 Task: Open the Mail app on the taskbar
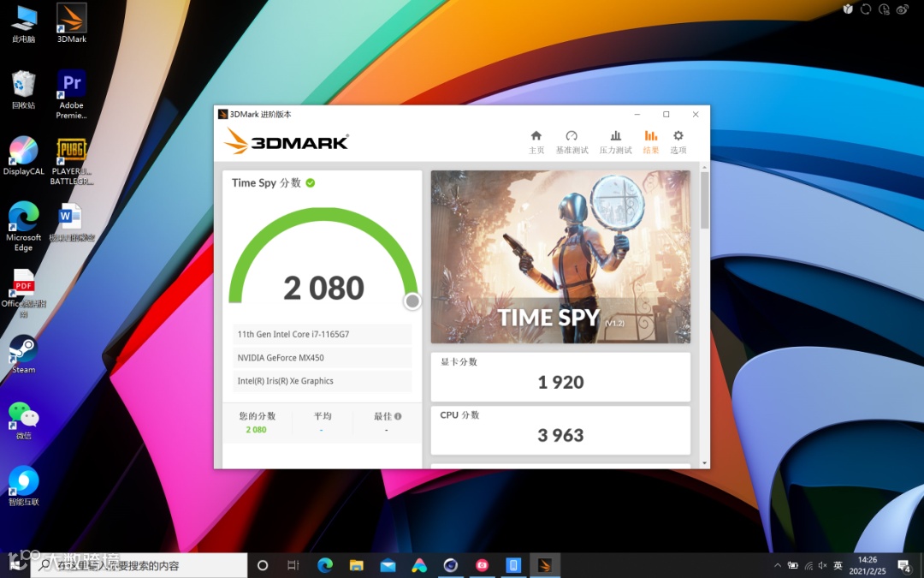tap(388, 565)
